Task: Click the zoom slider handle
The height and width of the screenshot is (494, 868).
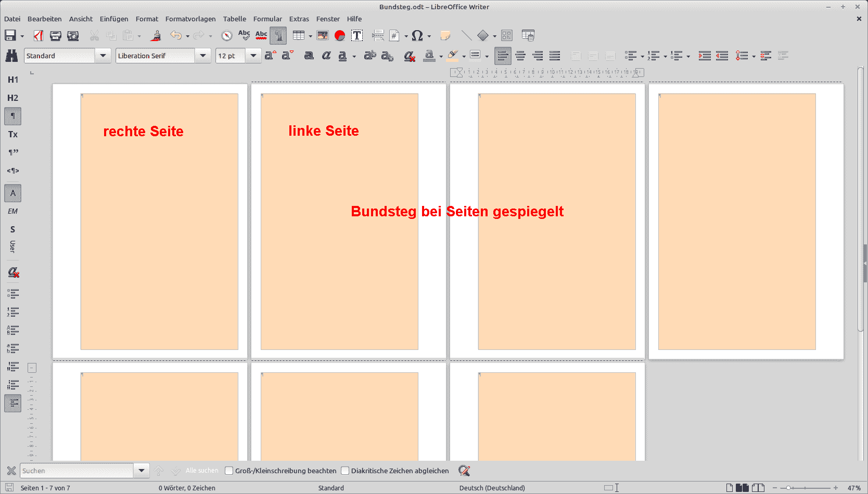Action: coord(789,488)
